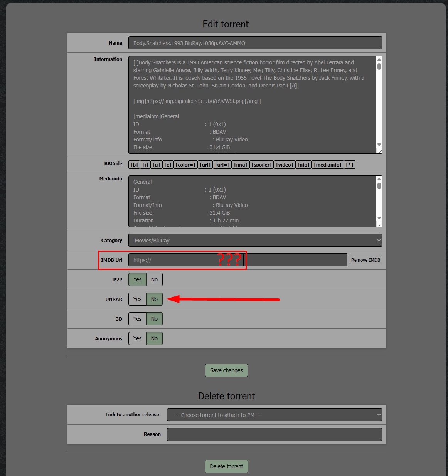
Task: Add a [spoiler] BBCode tag
Action: coord(261,165)
